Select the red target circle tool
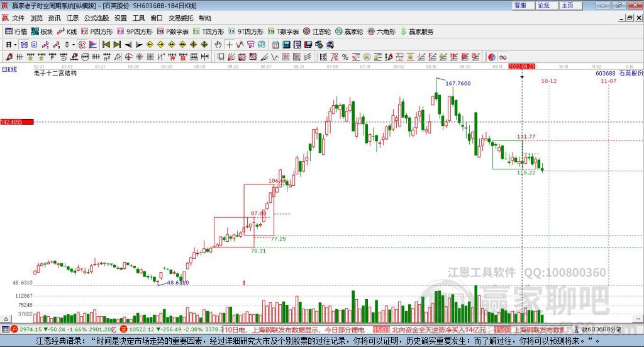The image size is (644, 347). pos(128,57)
